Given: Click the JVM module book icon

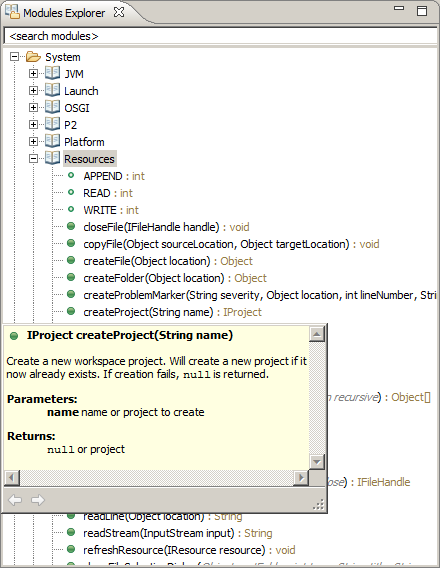Looking at the screenshot, I should [53, 74].
